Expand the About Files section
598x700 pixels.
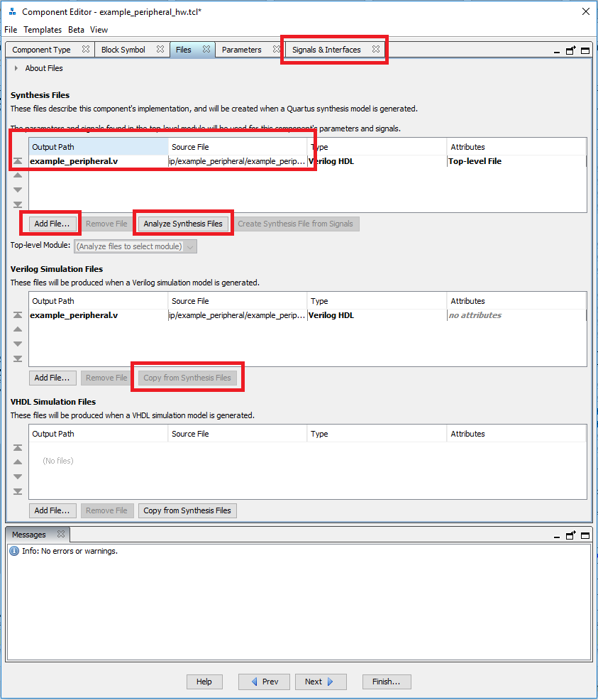click(16, 68)
